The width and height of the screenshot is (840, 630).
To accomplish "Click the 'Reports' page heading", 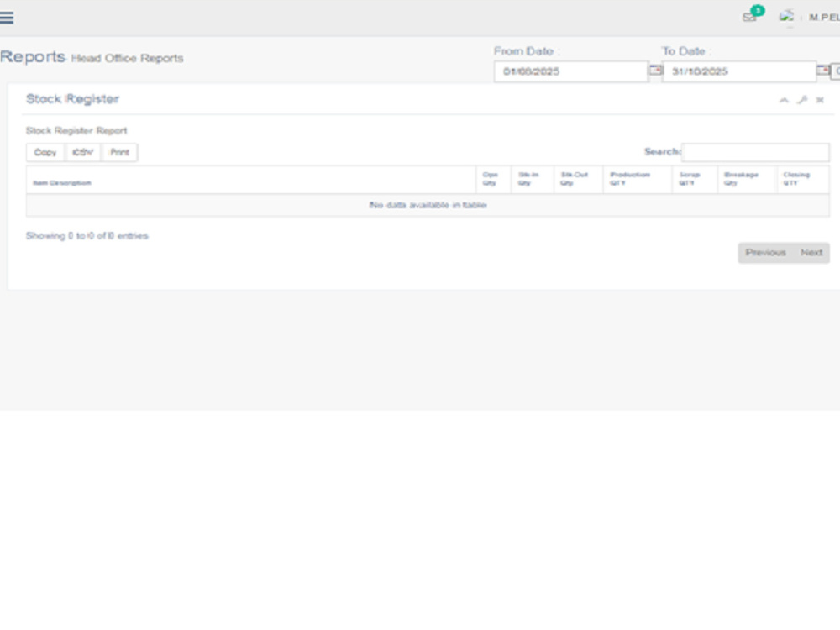I will tap(32, 57).
